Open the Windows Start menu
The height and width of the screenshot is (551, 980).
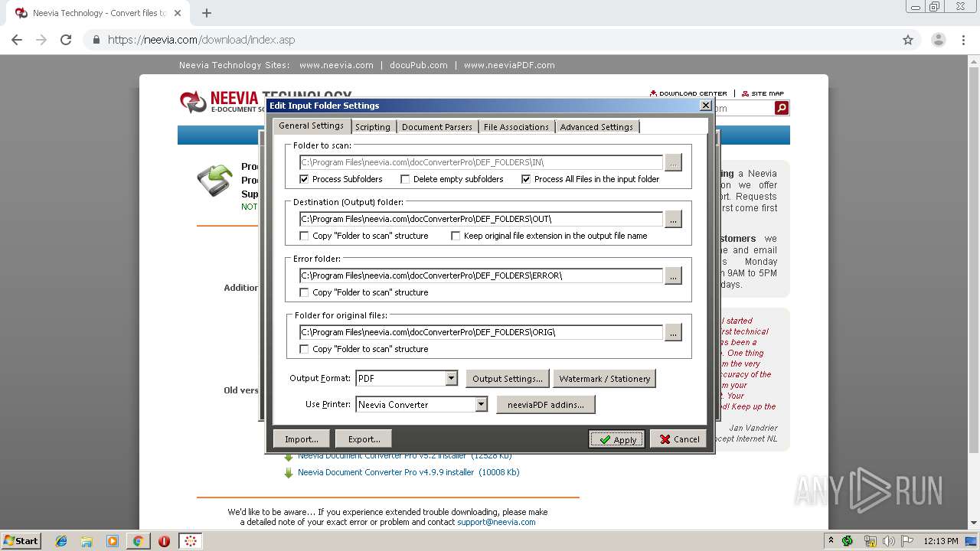21,541
